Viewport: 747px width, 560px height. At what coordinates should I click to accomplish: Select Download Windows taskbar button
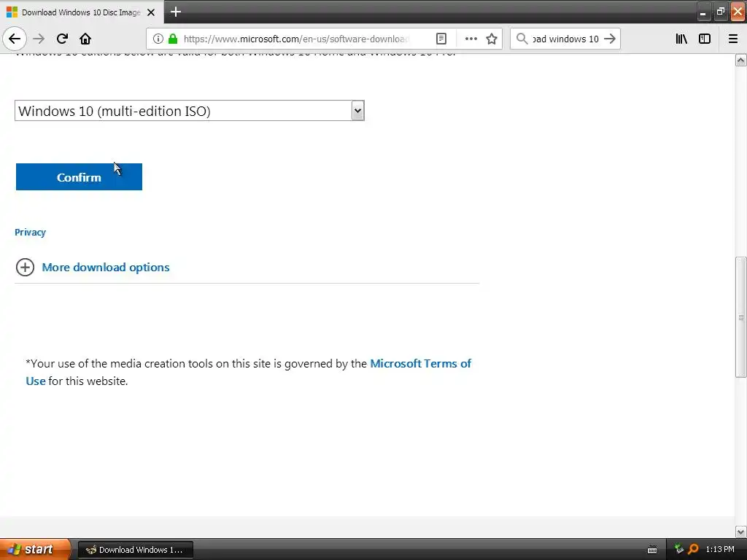click(135, 550)
